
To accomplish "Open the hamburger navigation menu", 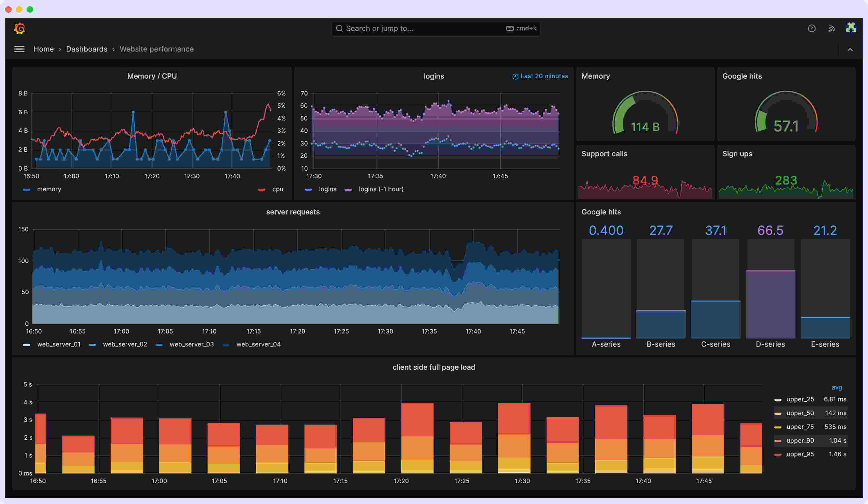I will pyautogui.click(x=19, y=49).
